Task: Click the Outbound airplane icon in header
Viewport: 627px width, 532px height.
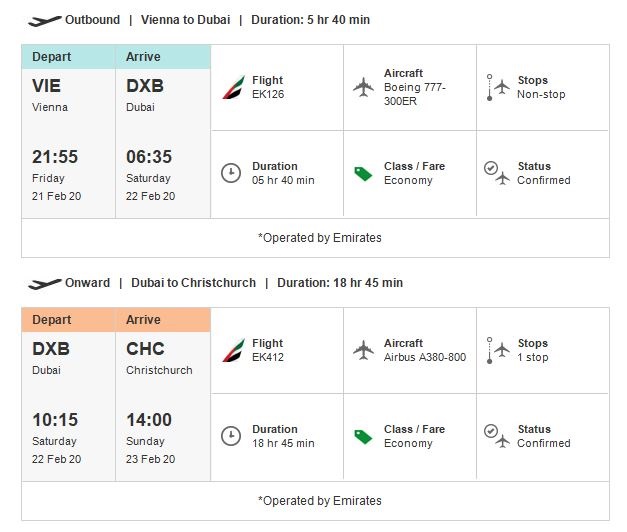Action: pyautogui.click(x=44, y=20)
